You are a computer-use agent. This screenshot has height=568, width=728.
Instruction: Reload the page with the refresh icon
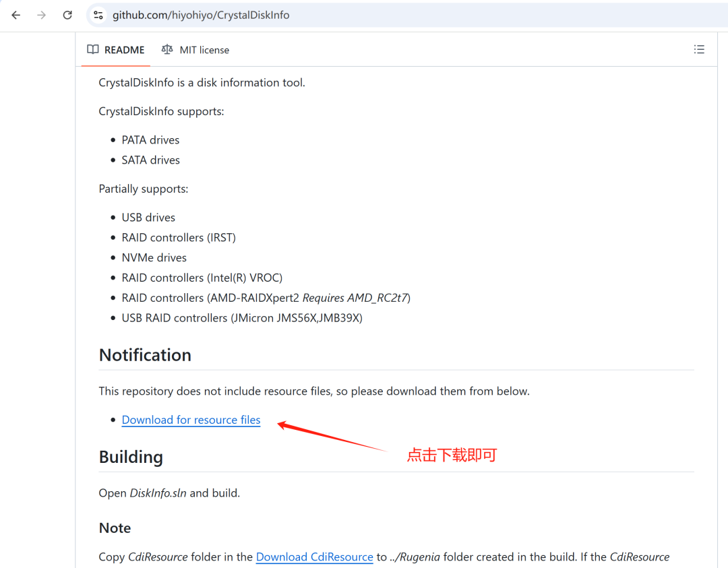click(67, 15)
